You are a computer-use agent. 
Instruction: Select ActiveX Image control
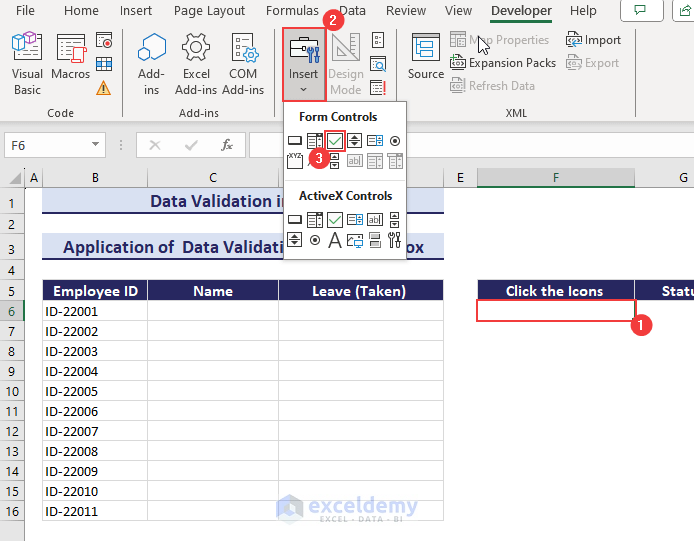coord(355,240)
